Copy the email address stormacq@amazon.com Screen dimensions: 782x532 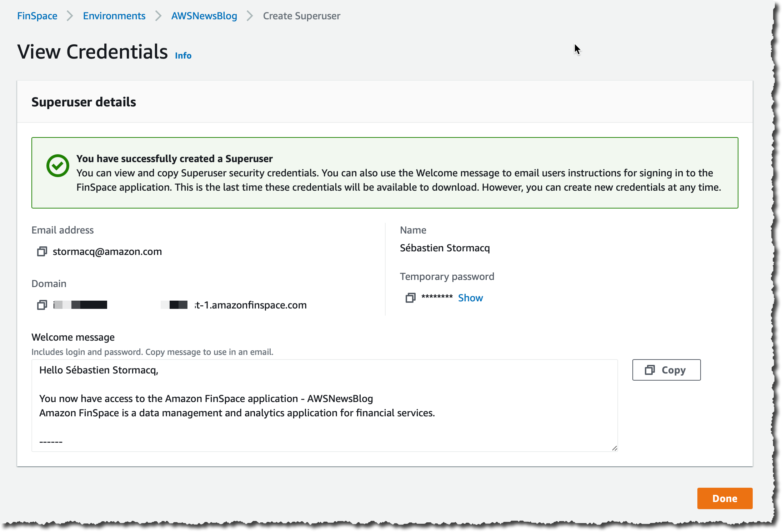click(x=42, y=252)
